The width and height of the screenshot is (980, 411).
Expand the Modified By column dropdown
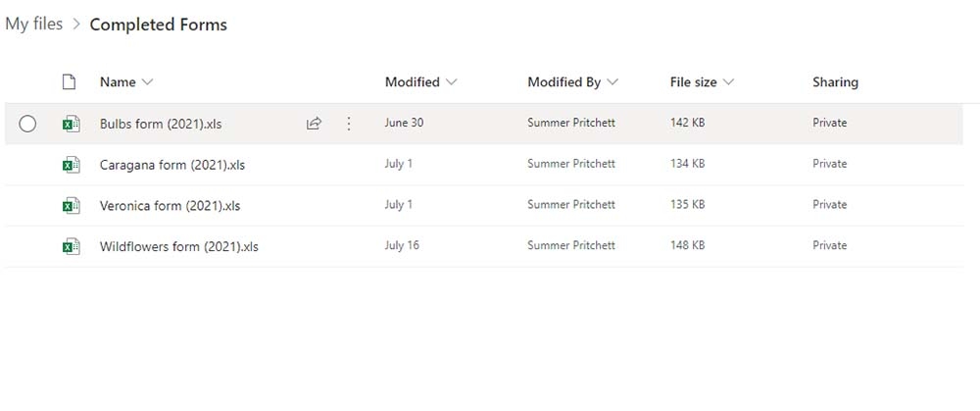point(612,82)
